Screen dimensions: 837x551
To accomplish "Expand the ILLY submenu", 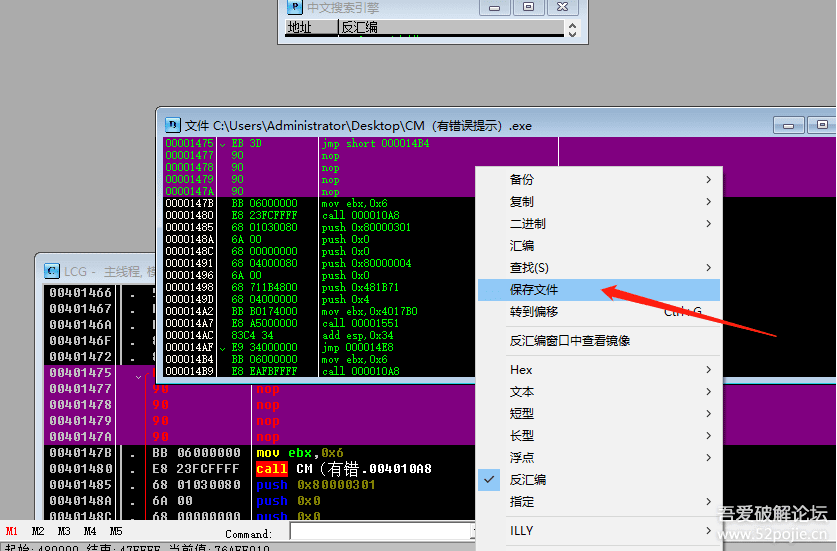I will tap(598, 531).
